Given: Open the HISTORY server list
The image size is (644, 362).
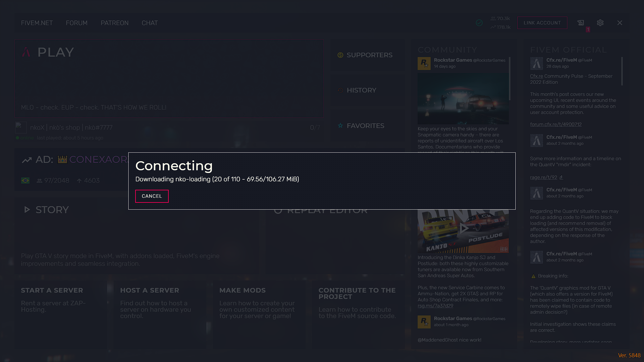Looking at the screenshot, I should tap(367, 90).
